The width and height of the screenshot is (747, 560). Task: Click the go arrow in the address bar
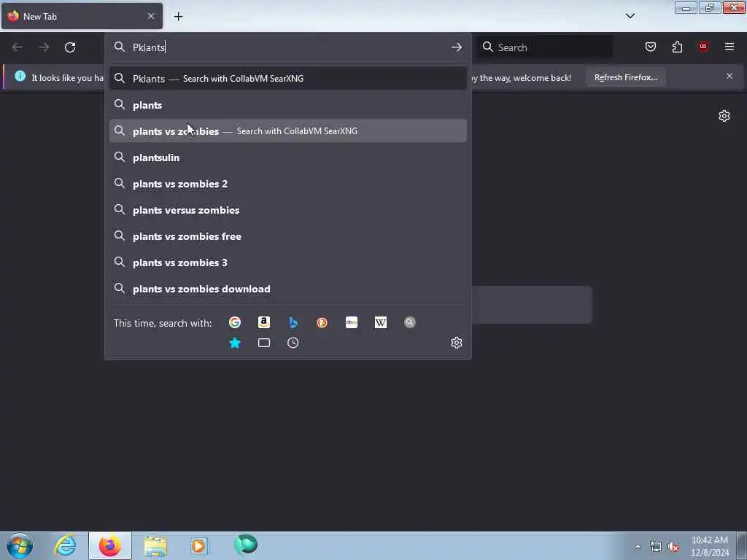click(x=457, y=47)
